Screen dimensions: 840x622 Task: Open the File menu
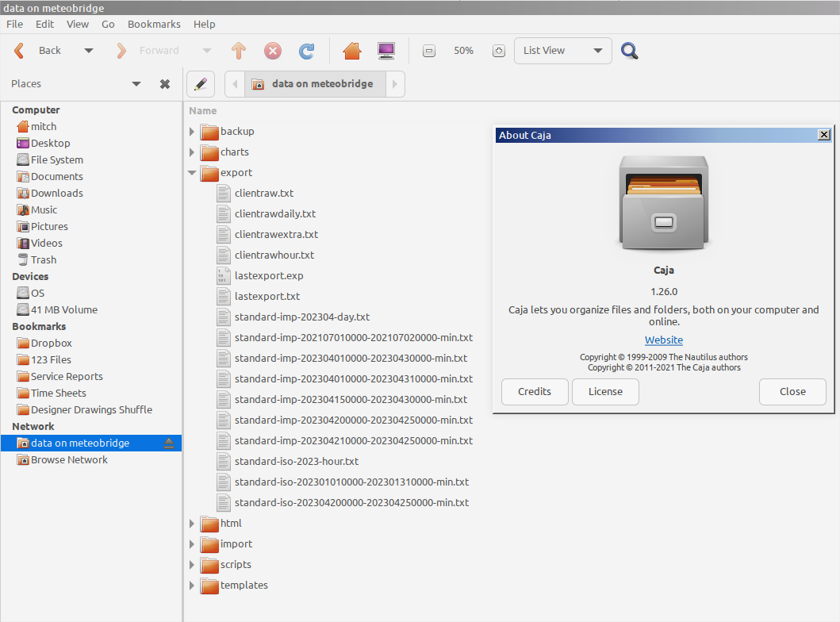[x=14, y=24]
